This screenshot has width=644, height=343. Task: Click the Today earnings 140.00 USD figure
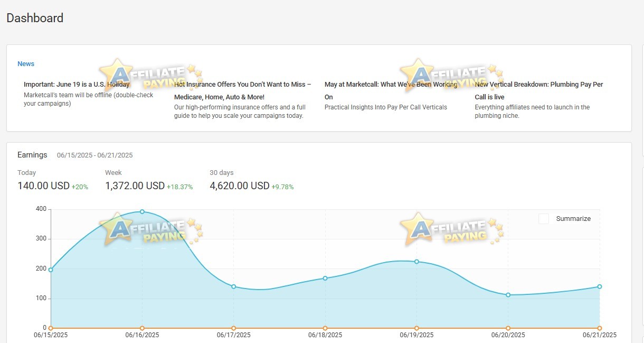tap(43, 186)
